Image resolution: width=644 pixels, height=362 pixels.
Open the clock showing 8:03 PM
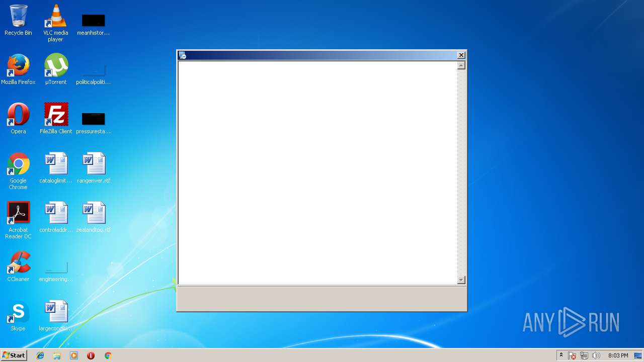coord(618,355)
